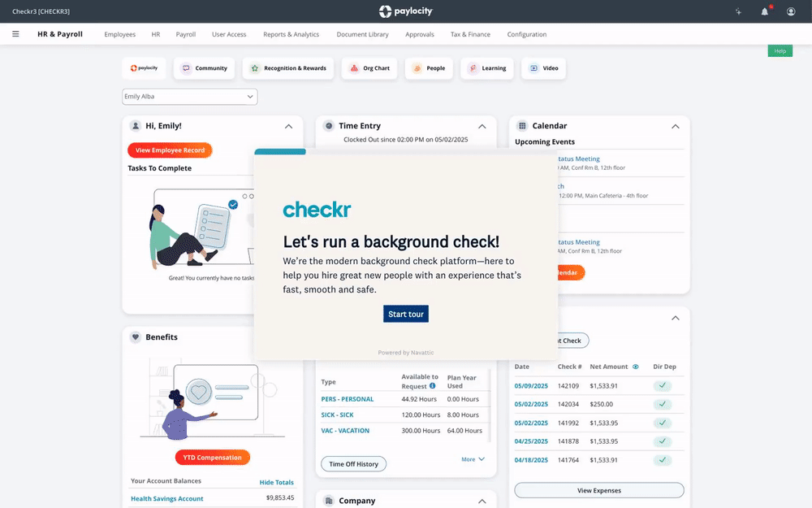The width and height of the screenshot is (812, 508).
Task: Click the Company building icon
Action: click(x=328, y=501)
